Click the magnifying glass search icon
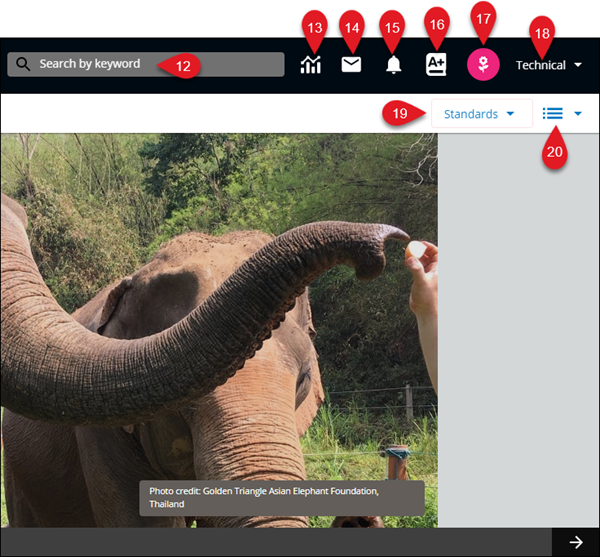Screen dimensions: 600x557 click(24, 64)
